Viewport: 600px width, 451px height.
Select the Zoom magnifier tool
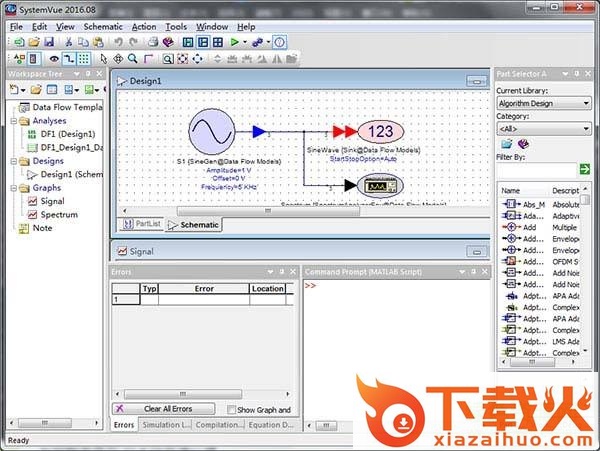click(132, 59)
